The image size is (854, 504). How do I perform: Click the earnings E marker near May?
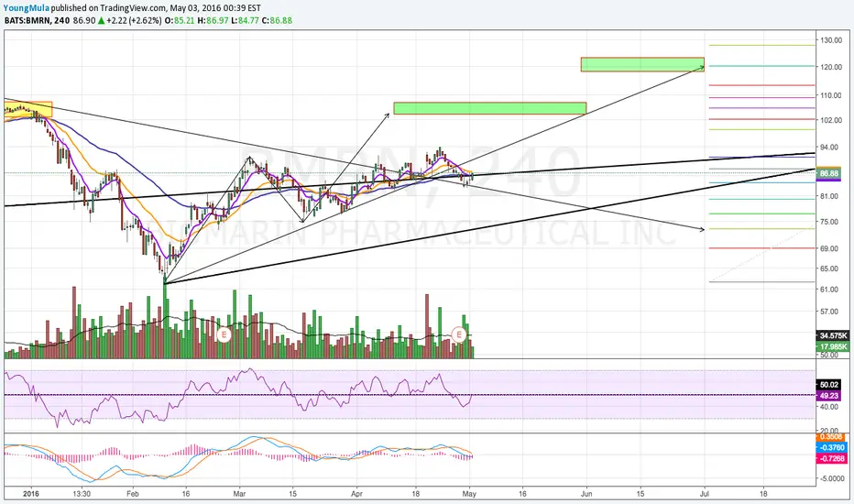pyautogui.click(x=459, y=334)
